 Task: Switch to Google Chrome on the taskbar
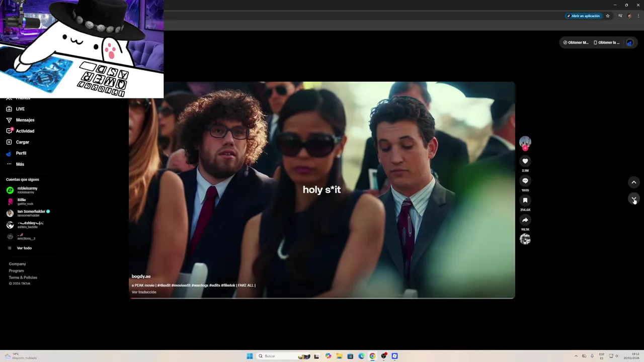(372, 356)
